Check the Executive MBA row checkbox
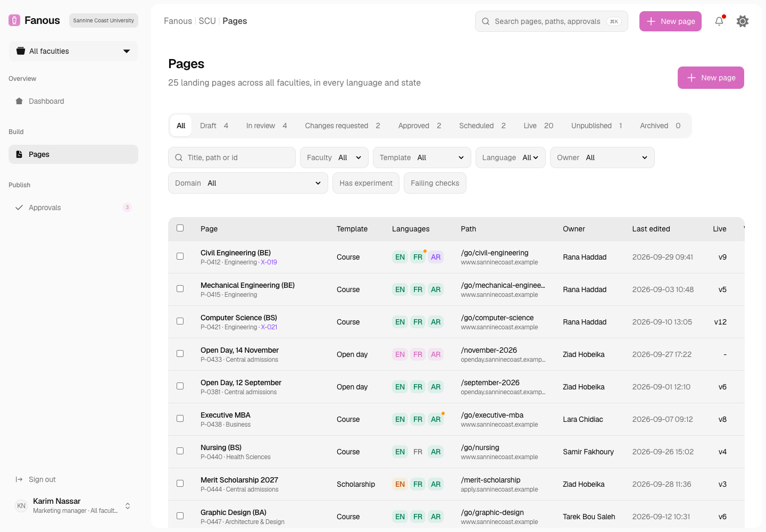766x532 pixels. [x=180, y=419]
